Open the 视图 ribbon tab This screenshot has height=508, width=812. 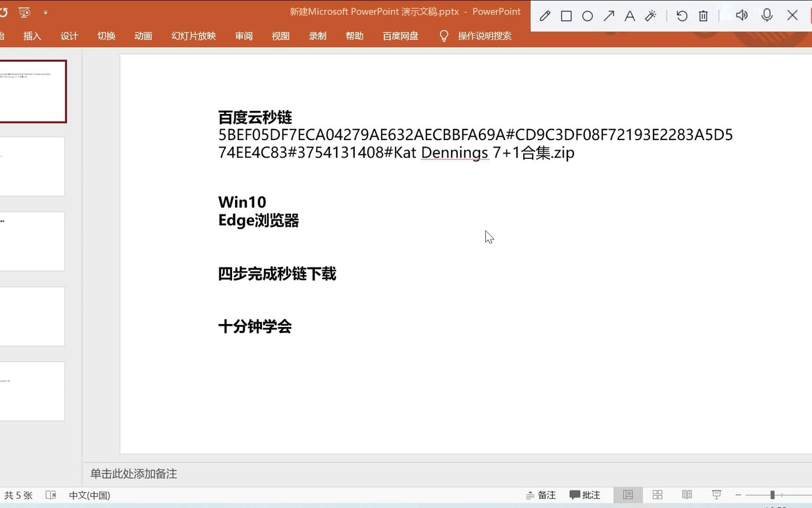pyautogui.click(x=281, y=36)
